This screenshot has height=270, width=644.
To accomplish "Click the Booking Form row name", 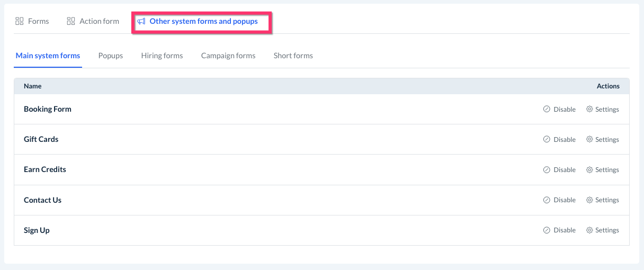I will (48, 109).
